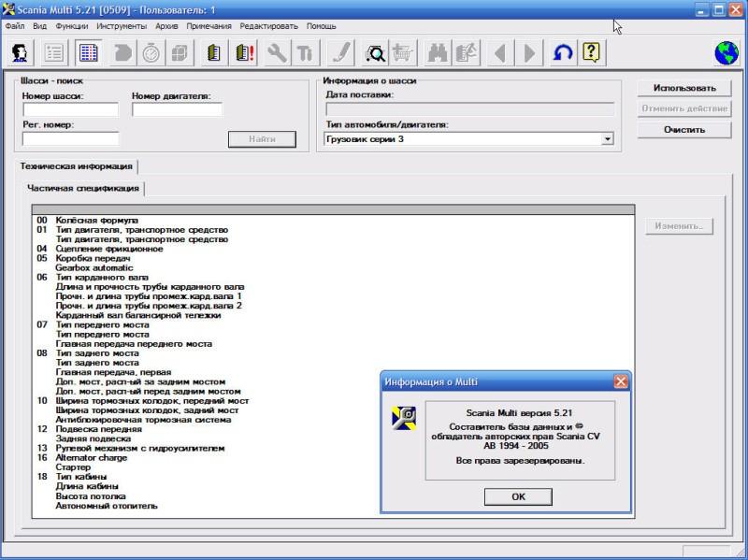Open the Помощь menu
The width and height of the screenshot is (748, 560).
click(321, 26)
